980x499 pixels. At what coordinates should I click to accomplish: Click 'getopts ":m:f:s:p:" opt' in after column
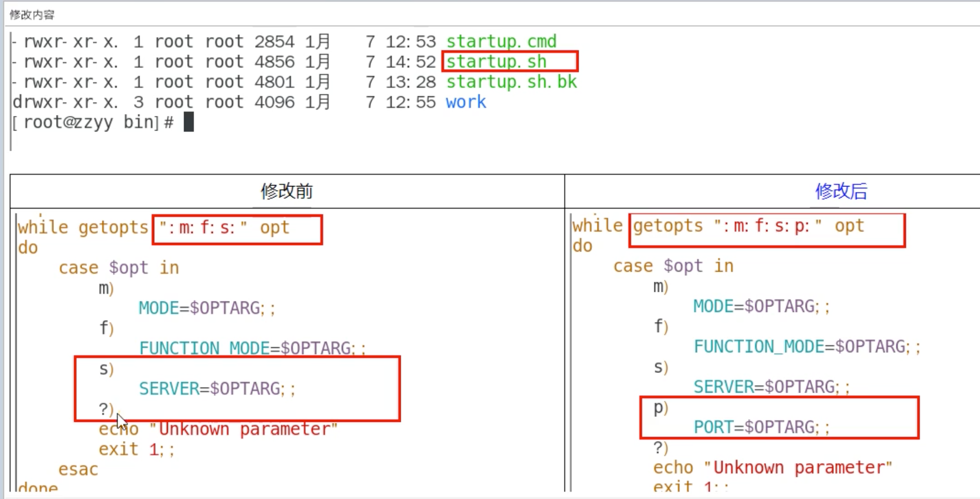[749, 226]
